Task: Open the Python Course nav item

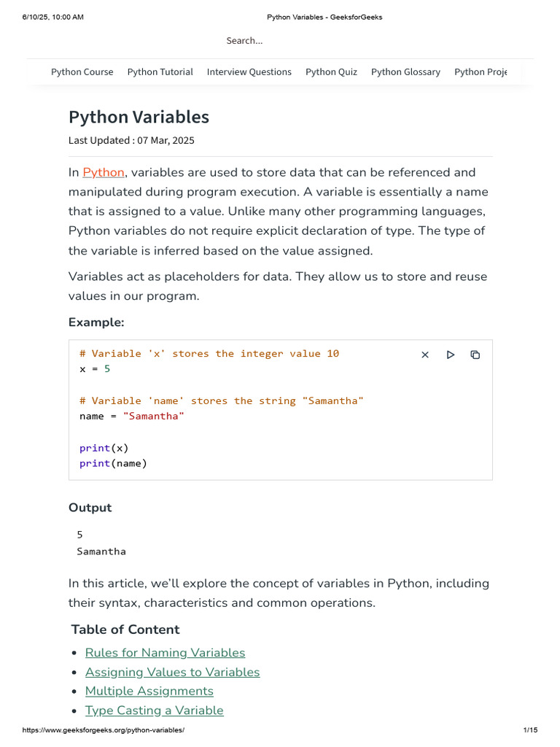Action: pos(82,71)
